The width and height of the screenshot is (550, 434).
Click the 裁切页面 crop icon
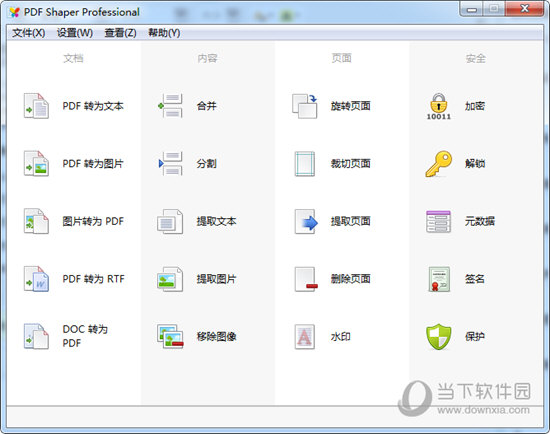tap(304, 163)
